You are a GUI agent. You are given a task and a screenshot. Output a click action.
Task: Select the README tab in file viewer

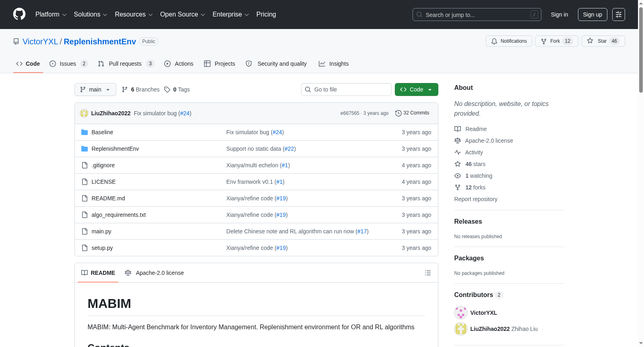(x=98, y=273)
